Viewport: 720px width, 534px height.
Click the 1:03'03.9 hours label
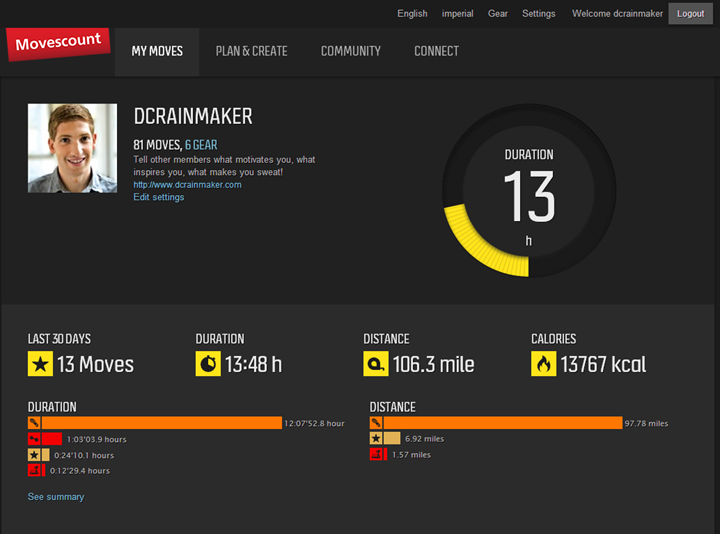[x=97, y=439]
